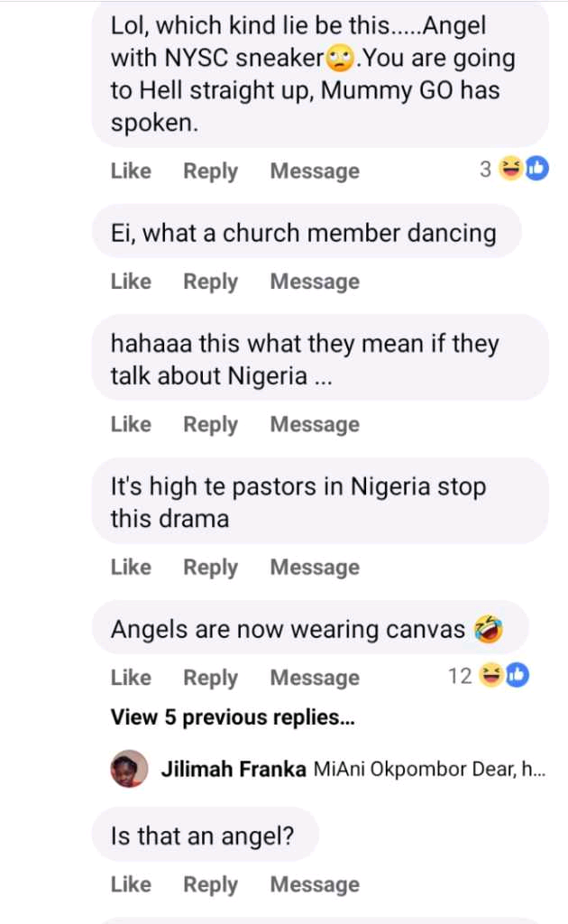
Task: Like the 'Is that an angel?' comment
Action: point(131,885)
